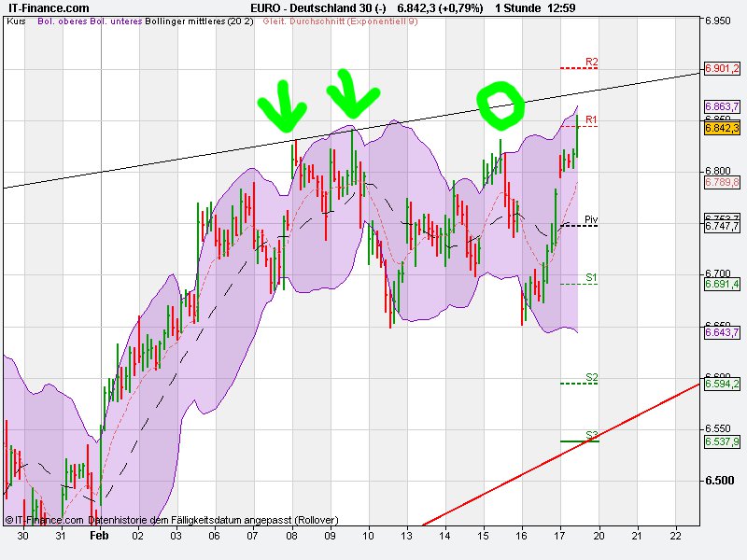Image resolution: width=747 pixels, height=560 pixels.
Task: Click the green 6.691,4 price axis box
Action: point(720,285)
